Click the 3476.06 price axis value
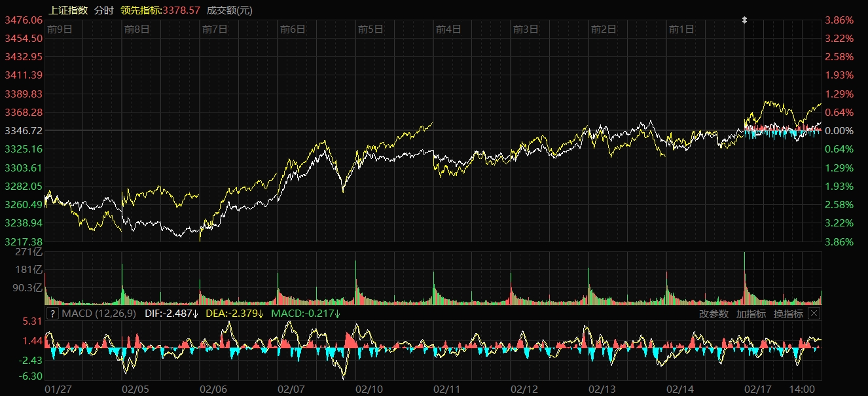This screenshot has height=396, width=868. pyautogui.click(x=24, y=20)
